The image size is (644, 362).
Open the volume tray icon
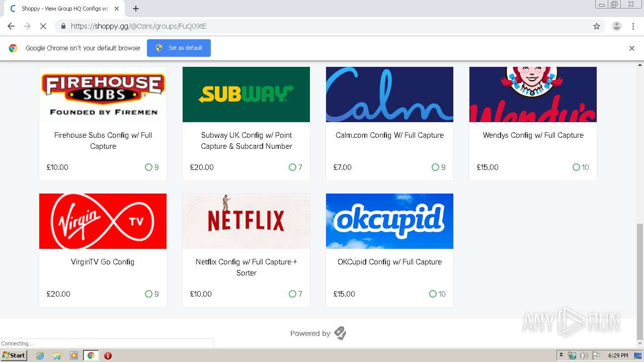(584, 355)
